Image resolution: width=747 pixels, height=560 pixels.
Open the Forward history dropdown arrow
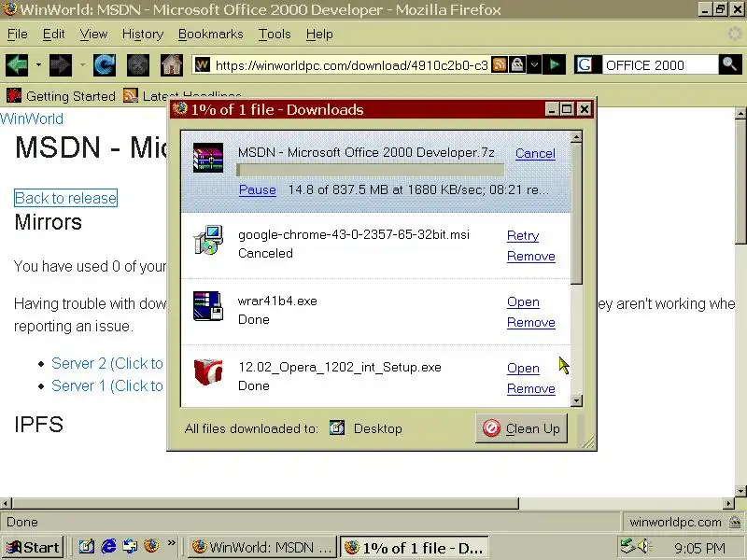(x=82, y=64)
